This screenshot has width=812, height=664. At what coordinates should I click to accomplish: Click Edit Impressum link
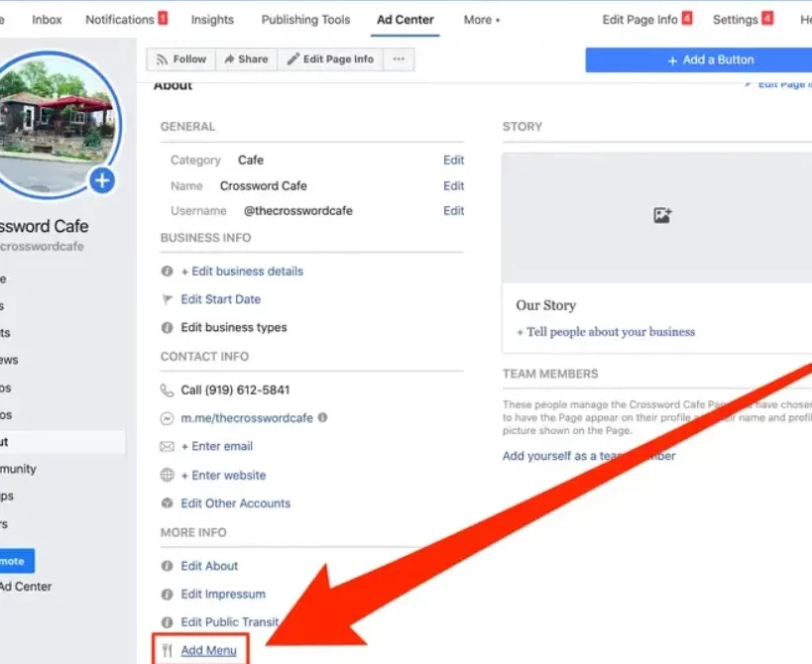223,594
